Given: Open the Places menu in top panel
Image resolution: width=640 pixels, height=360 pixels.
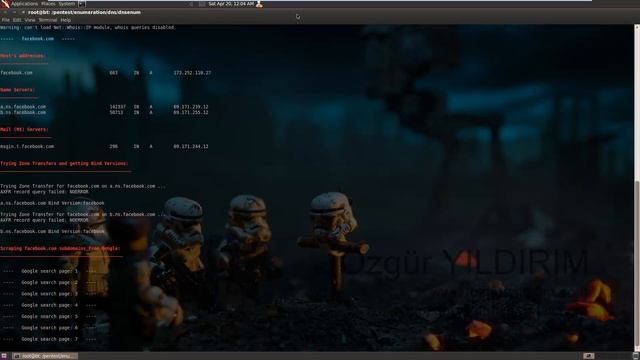Looking at the screenshot, I should (x=48, y=4).
